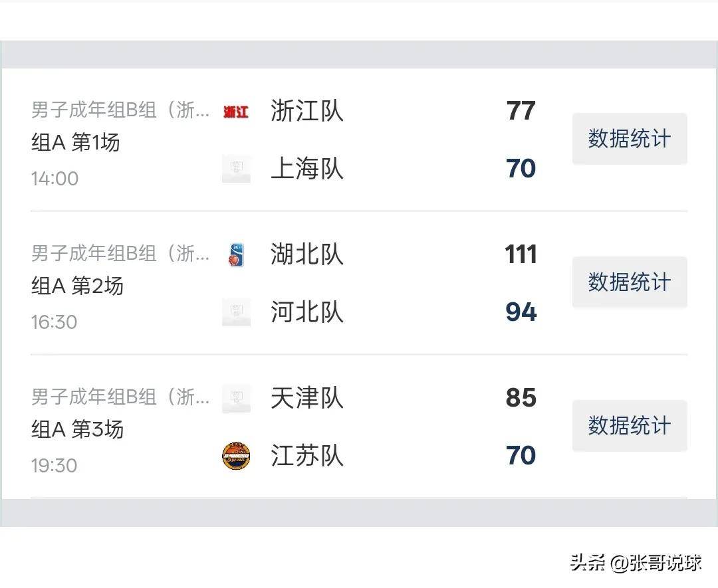Click the Hubei score 111

pos(521,254)
